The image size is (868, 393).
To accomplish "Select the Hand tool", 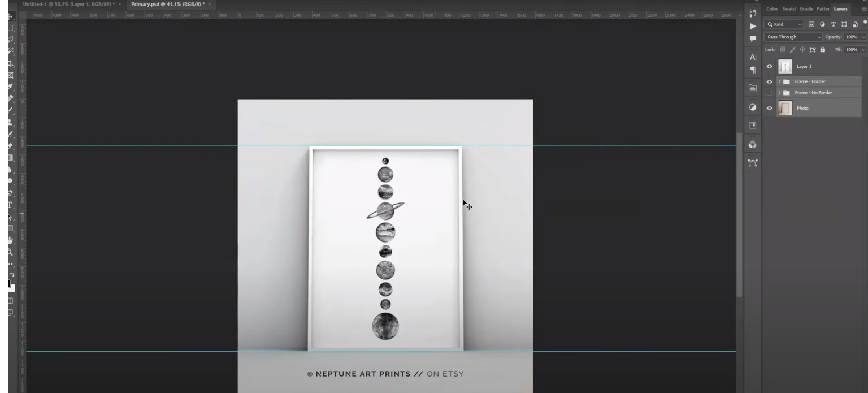I will point(10,241).
